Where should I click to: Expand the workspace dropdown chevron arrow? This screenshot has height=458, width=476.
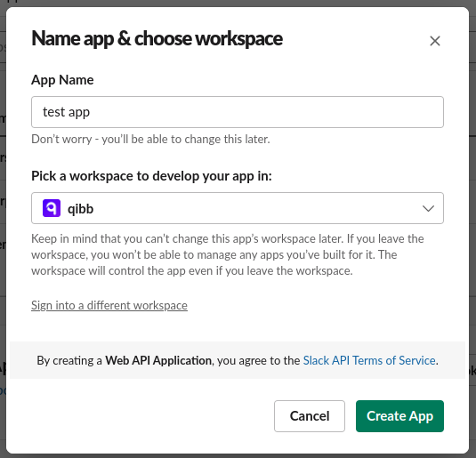coord(428,208)
